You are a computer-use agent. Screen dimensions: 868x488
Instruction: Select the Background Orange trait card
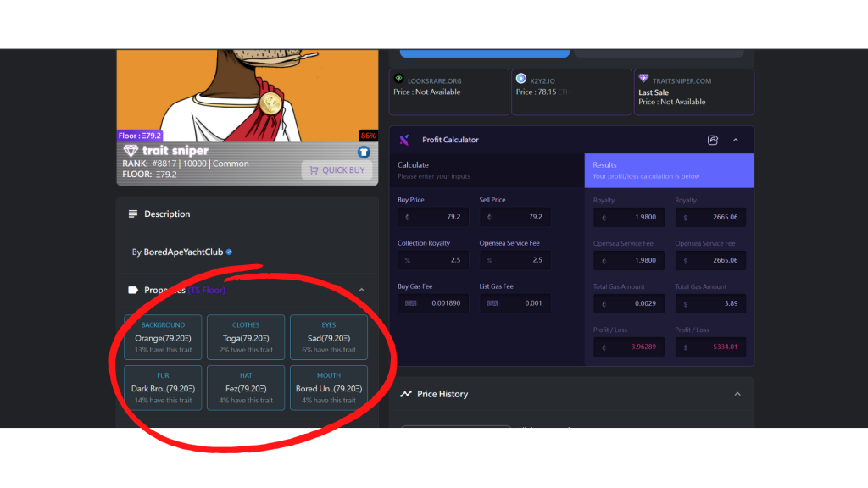163,337
